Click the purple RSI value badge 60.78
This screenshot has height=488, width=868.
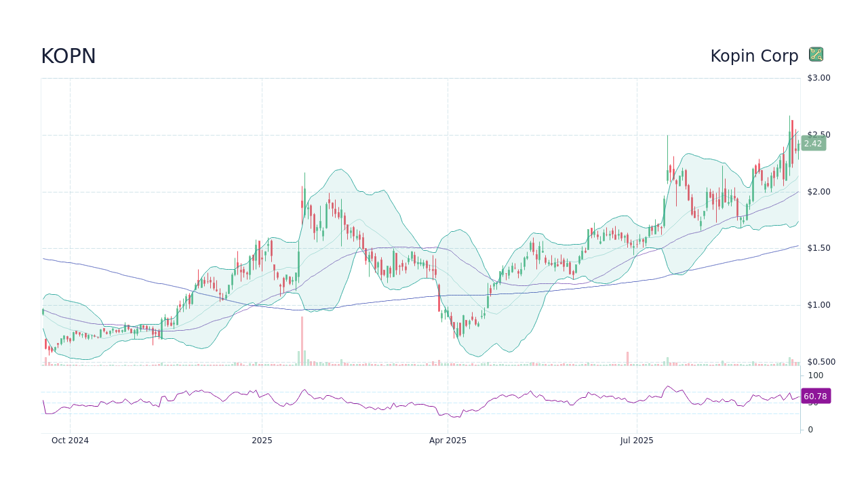(x=816, y=396)
